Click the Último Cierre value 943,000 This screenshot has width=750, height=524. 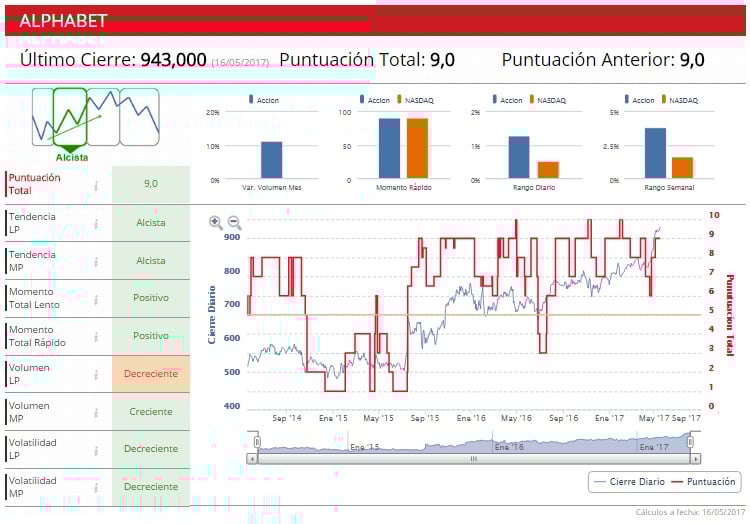coord(174,60)
